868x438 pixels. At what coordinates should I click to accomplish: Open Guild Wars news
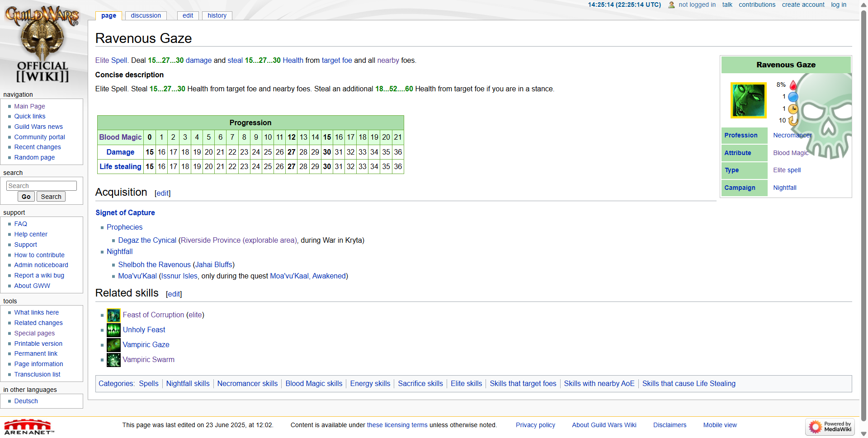pyautogui.click(x=38, y=127)
